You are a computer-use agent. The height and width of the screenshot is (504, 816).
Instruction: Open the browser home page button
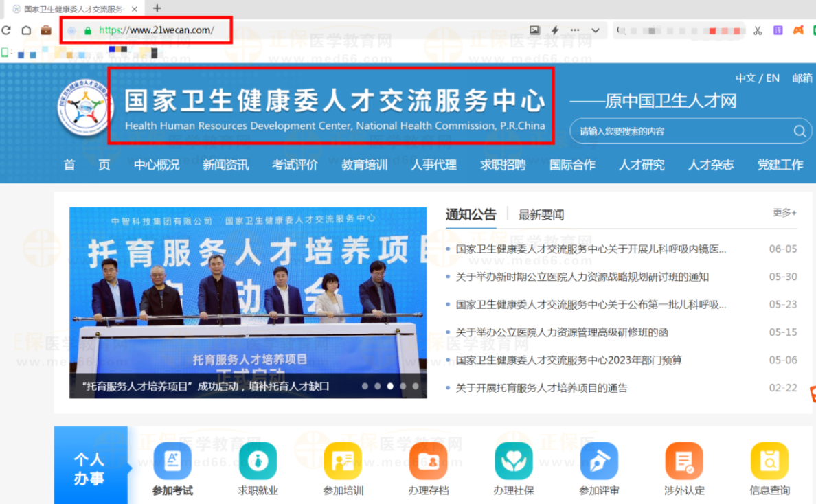[26, 30]
